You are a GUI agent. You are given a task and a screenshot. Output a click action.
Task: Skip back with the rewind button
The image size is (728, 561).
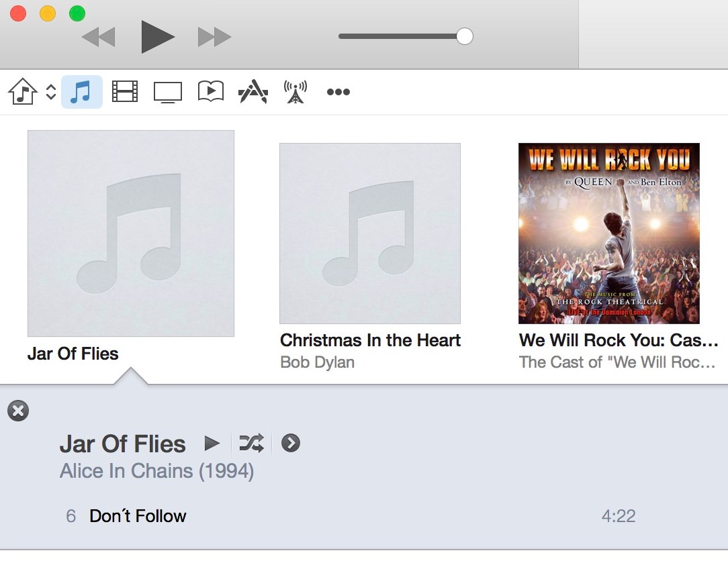click(99, 37)
